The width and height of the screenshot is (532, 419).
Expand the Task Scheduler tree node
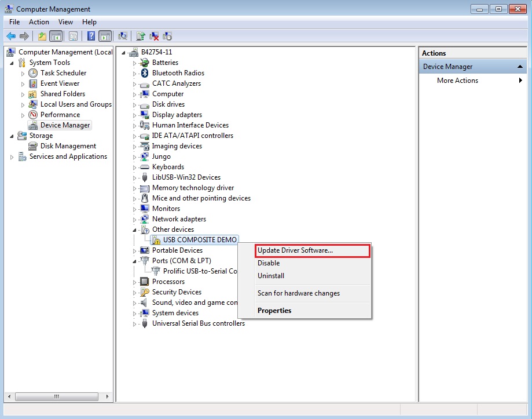[23, 74]
